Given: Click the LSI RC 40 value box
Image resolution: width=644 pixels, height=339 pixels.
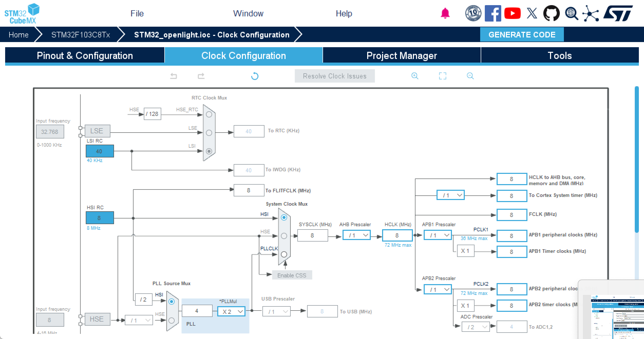Looking at the screenshot, I should pyautogui.click(x=100, y=151).
